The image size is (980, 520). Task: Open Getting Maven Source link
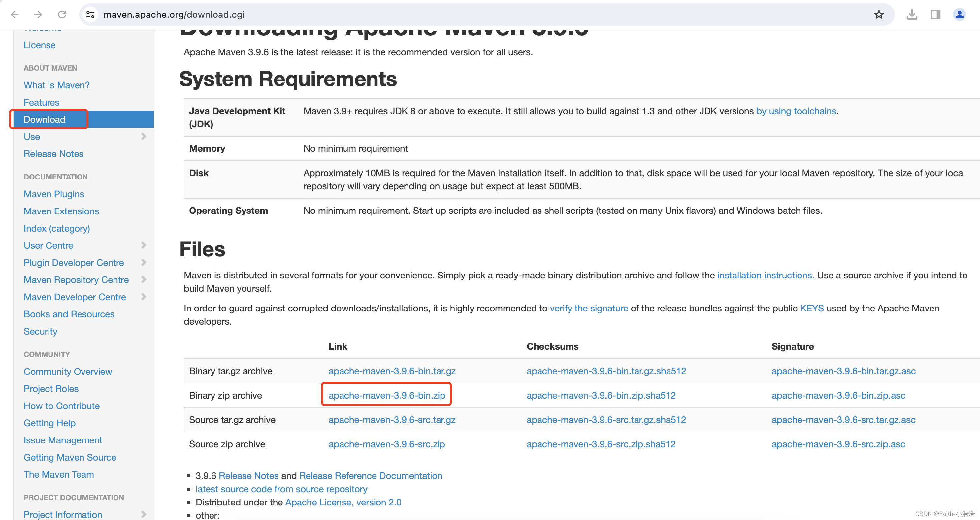point(70,457)
